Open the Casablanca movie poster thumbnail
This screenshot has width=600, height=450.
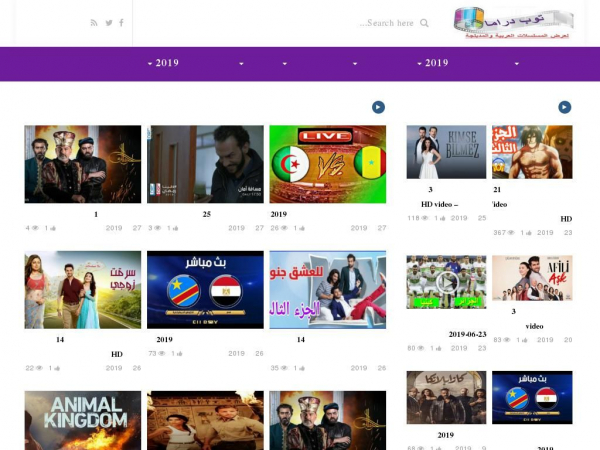pos(446,397)
